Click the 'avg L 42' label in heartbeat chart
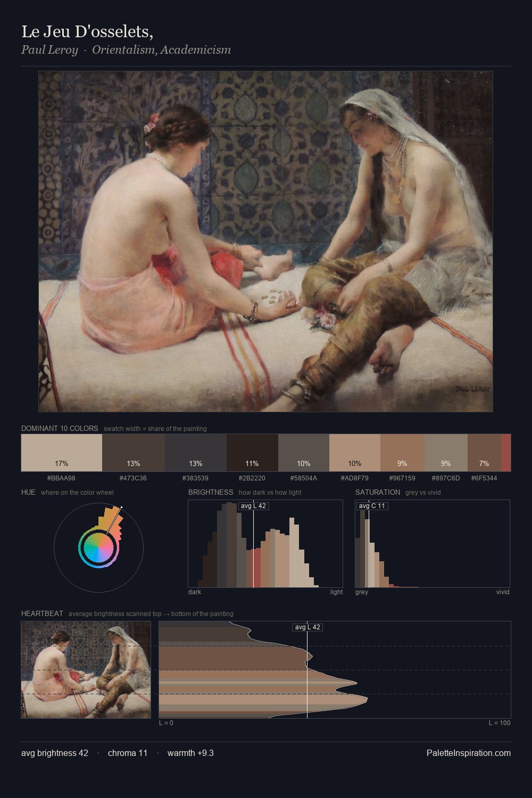This screenshot has height=798, width=532. pyautogui.click(x=307, y=627)
